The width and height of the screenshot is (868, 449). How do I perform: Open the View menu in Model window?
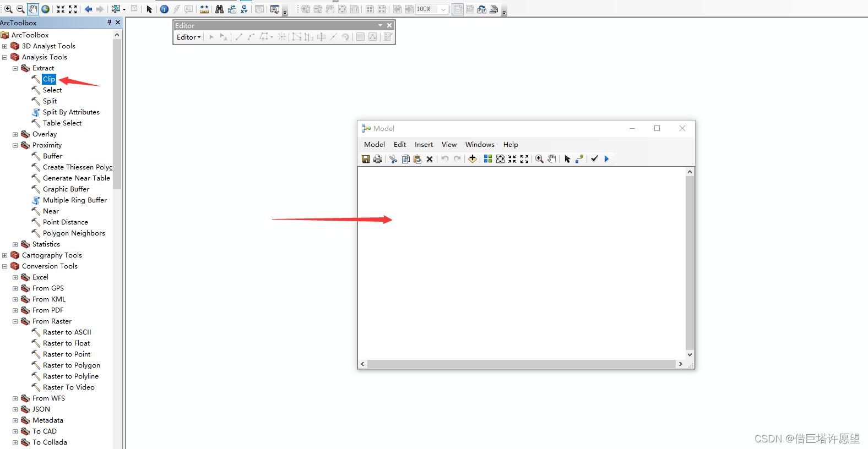point(449,145)
